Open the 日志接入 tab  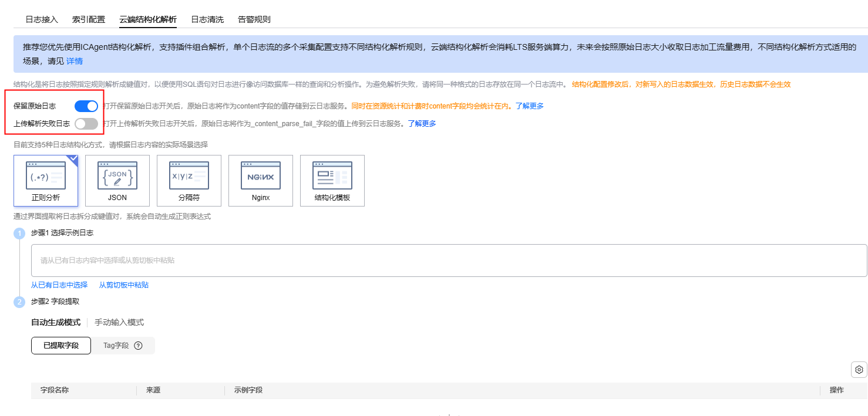point(42,19)
